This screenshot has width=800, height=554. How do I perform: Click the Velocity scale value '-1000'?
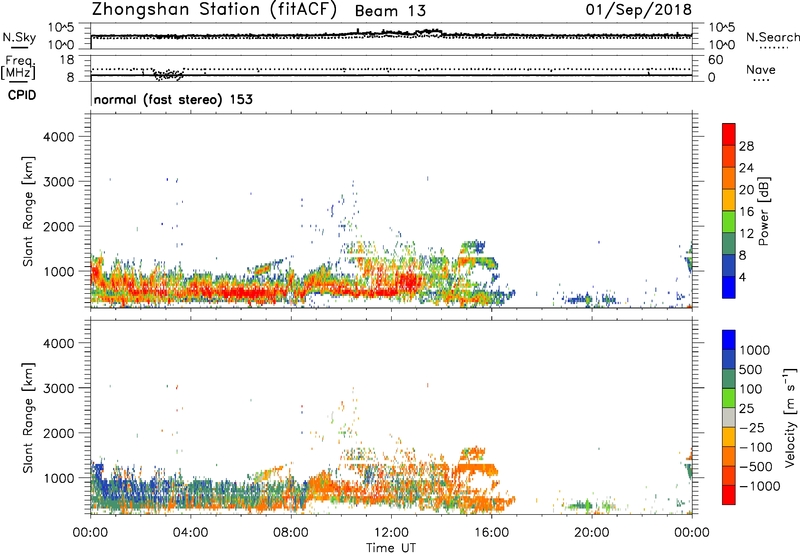pyautogui.click(x=759, y=486)
